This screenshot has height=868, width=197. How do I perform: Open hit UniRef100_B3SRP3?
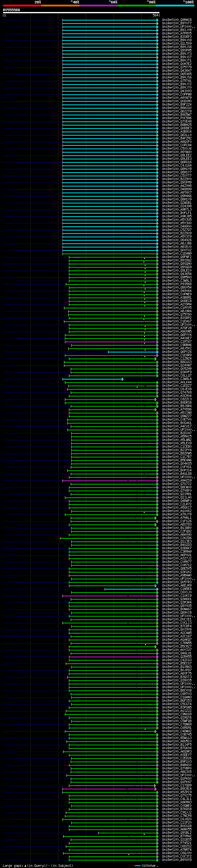click(x=176, y=37)
